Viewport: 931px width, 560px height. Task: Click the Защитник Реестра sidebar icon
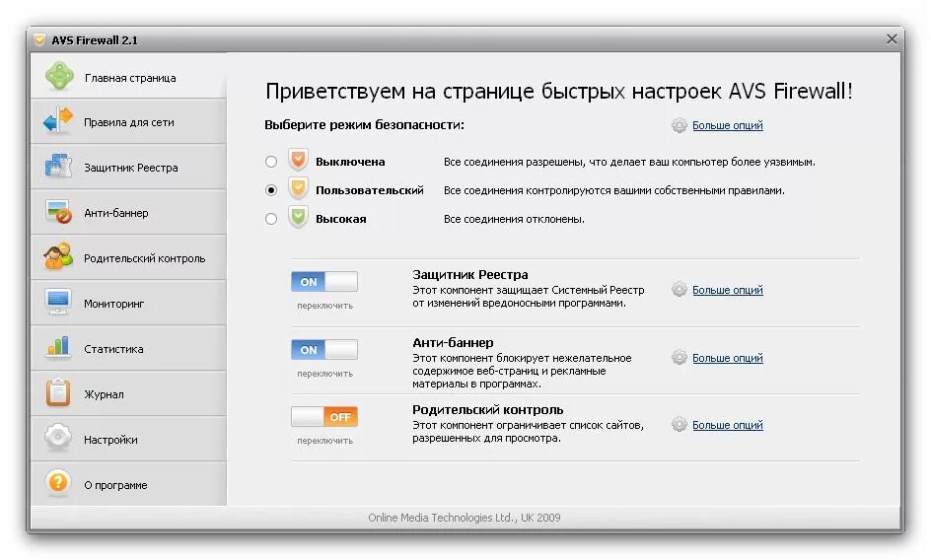(58, 167)
